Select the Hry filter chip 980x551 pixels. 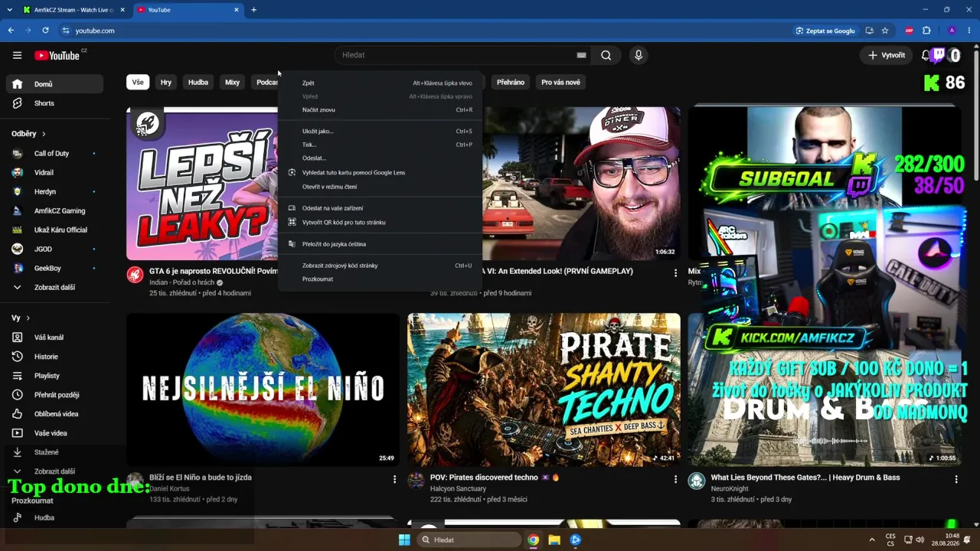[x=166, y=82]
